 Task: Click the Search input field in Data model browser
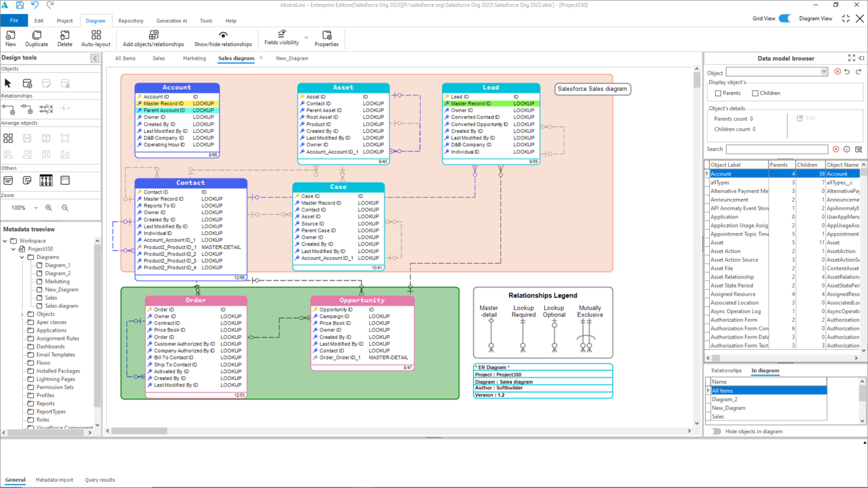tap(777, 150)
